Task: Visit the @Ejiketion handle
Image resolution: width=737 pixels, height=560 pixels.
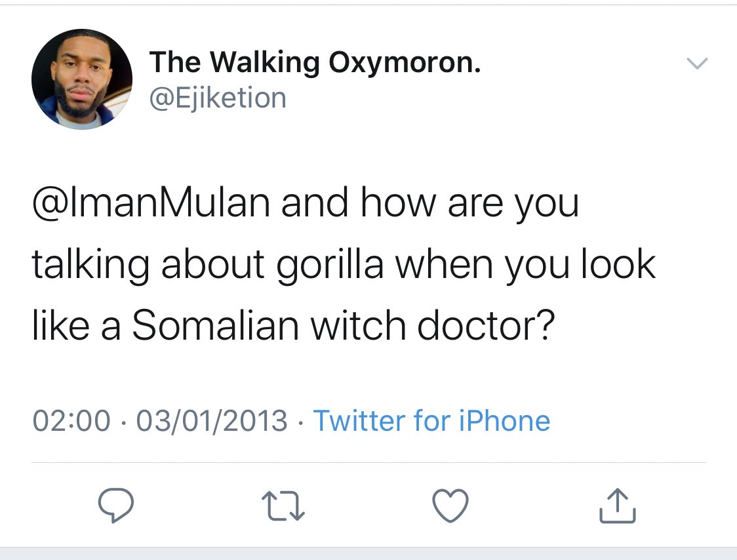Action: pos(218,98)
